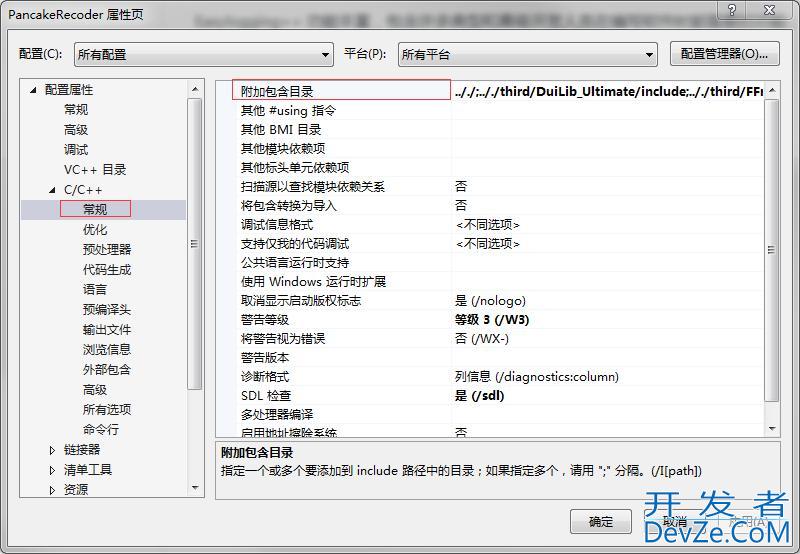Click the property grid scroll up arrow
The width and height of the screenshot is (800, 554).
click(x=772, y=90)
